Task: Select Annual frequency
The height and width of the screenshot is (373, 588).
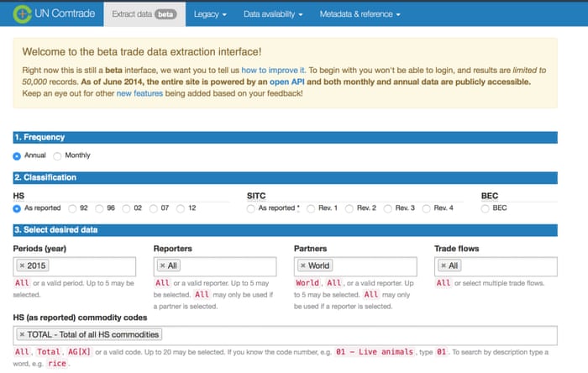Action: (17, 156)
